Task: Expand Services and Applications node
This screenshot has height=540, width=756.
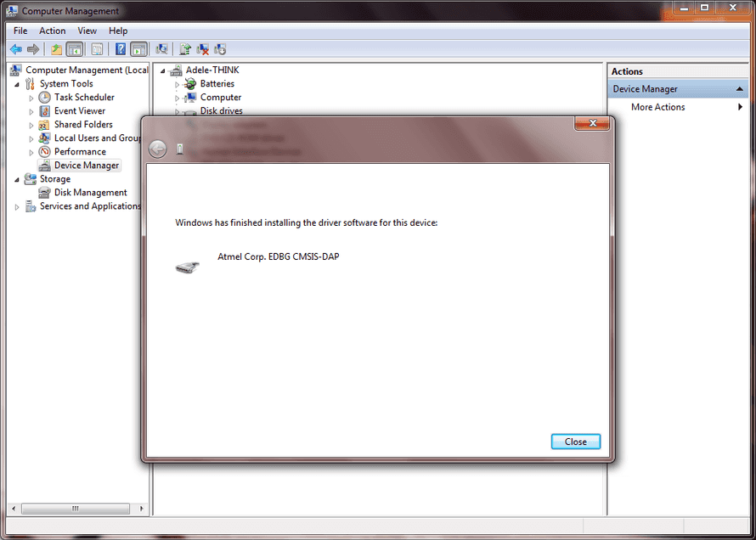Action: (x=17, y=206)
